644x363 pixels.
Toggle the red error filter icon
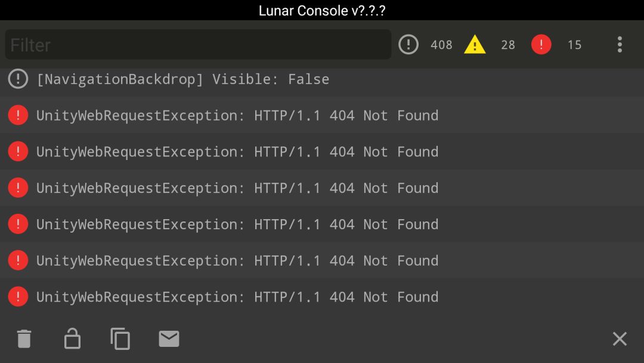[x=541, y=44]
